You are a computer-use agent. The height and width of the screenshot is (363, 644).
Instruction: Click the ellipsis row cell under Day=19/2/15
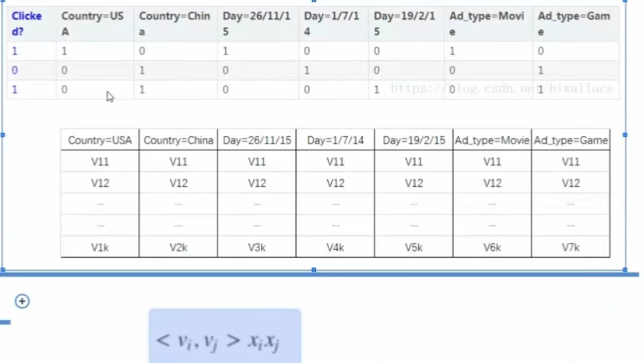point(414,204)
